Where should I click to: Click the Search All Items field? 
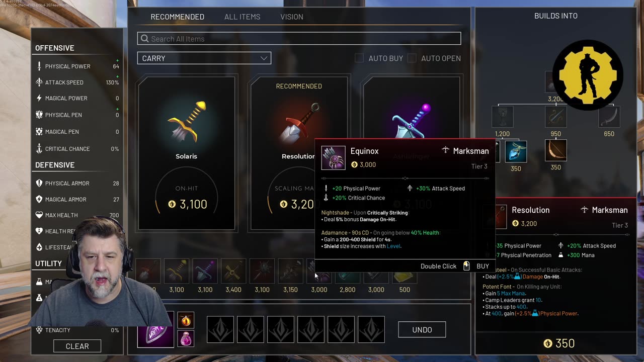click(299, 39)
